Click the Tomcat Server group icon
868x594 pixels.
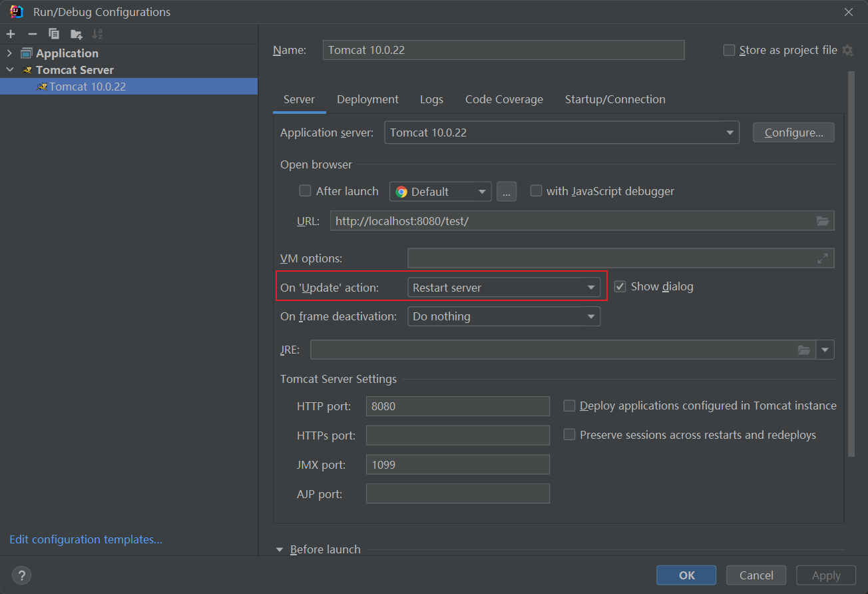tap(27, 70)
